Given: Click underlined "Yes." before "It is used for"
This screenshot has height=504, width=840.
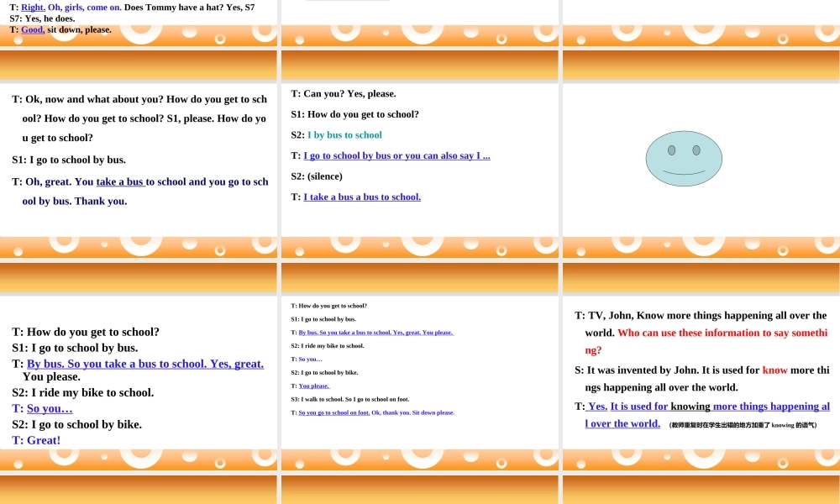Looking at the screenshot, I should pyautogui.click(x=596, y=407).
